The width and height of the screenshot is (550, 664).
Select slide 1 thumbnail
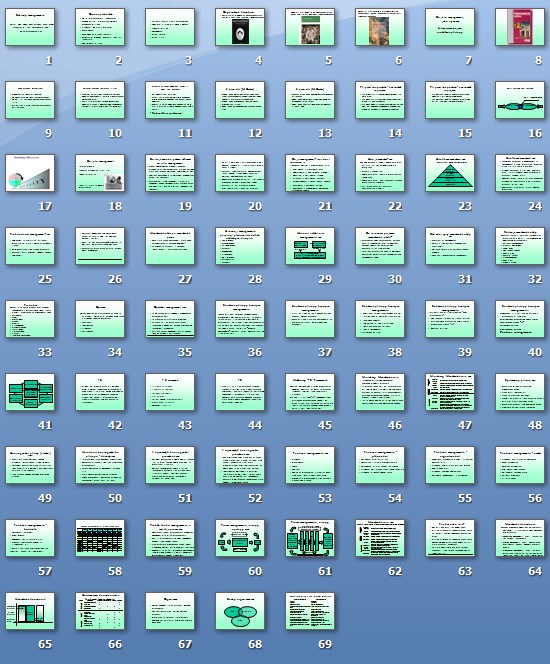pos(30,27)
